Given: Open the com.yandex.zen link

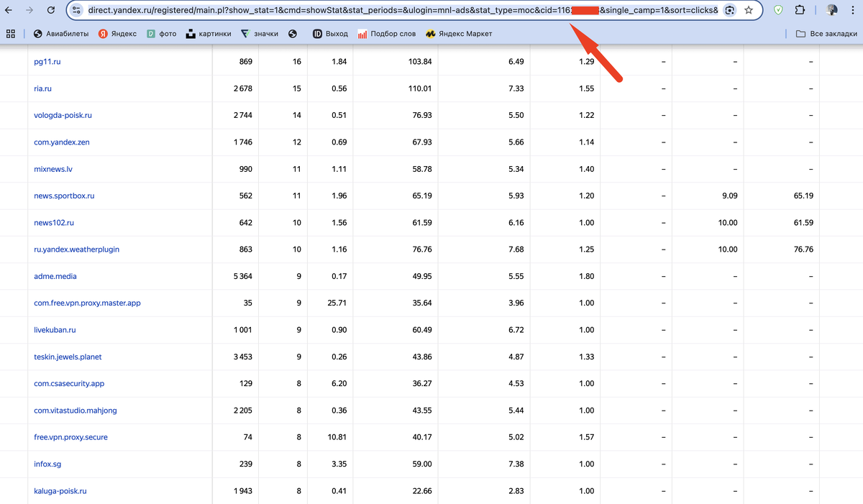Looking at the screenshot, I should click(x=62, y=142).
